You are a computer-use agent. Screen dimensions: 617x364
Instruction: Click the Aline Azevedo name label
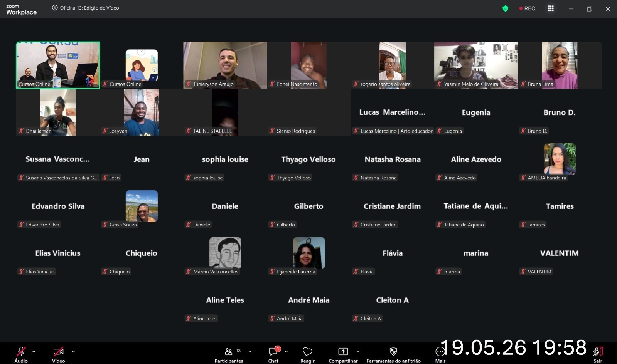tap(460, 178)
